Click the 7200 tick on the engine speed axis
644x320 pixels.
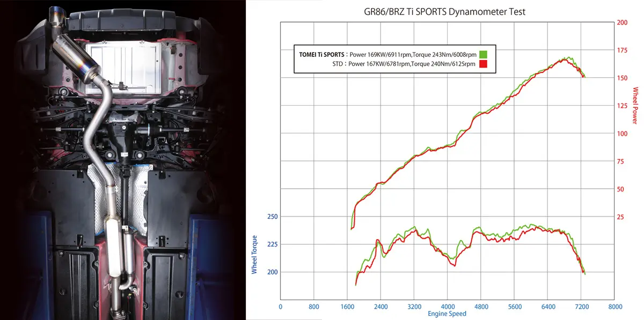582,308
